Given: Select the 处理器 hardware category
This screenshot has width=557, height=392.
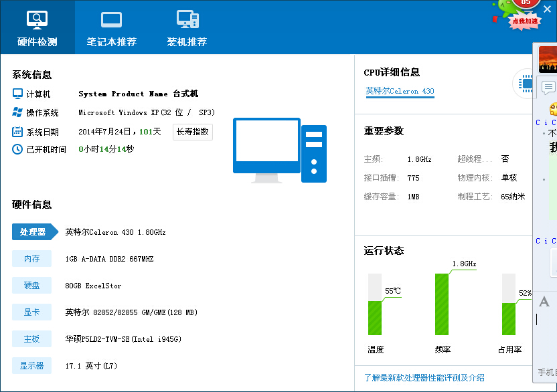Looking at the screenshot, I should pos(35,232).
